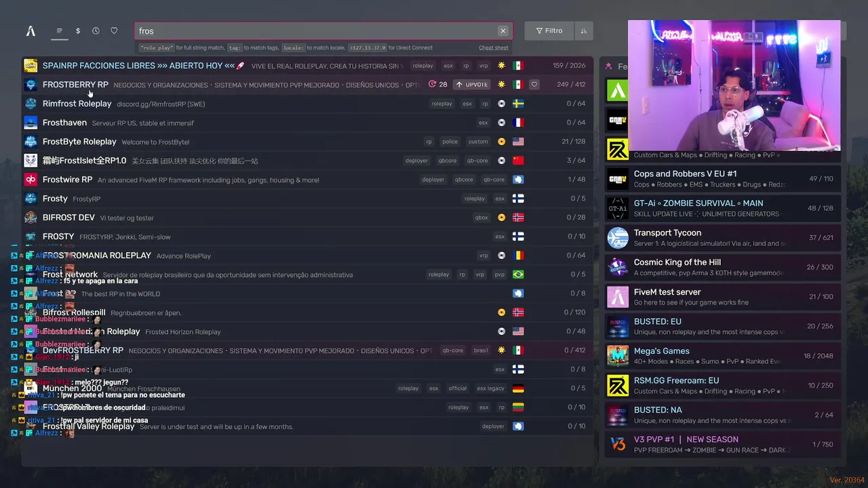Click the Brazil flag on Frost Network row
This screenshot has width=868, height=488.
pyautogui.click(x=518, y=274)
